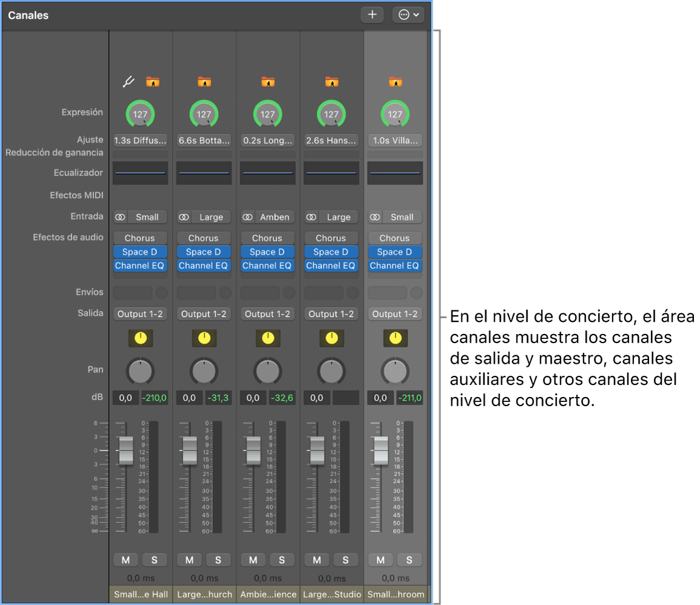Image resolution: width=700 pixels, height=605 pixels.
Task: Solo the Ambie...ience channel strip
Action: coord(282,560)
